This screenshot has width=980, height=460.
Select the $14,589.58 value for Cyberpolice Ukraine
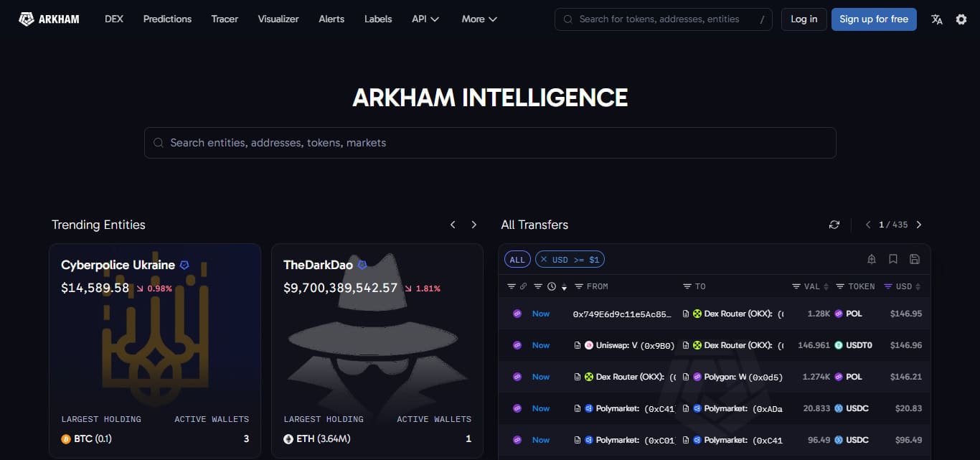[95, 288]
